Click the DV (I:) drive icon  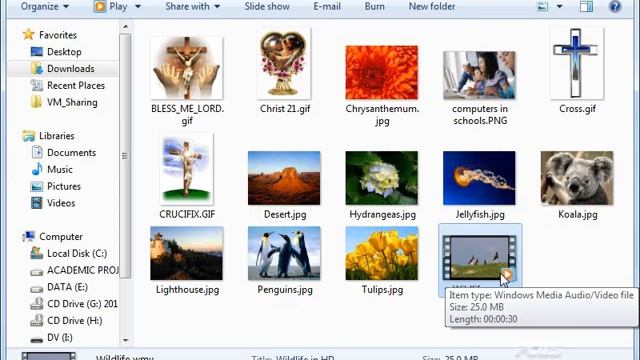pyautogui.click(x=36, y=339)
